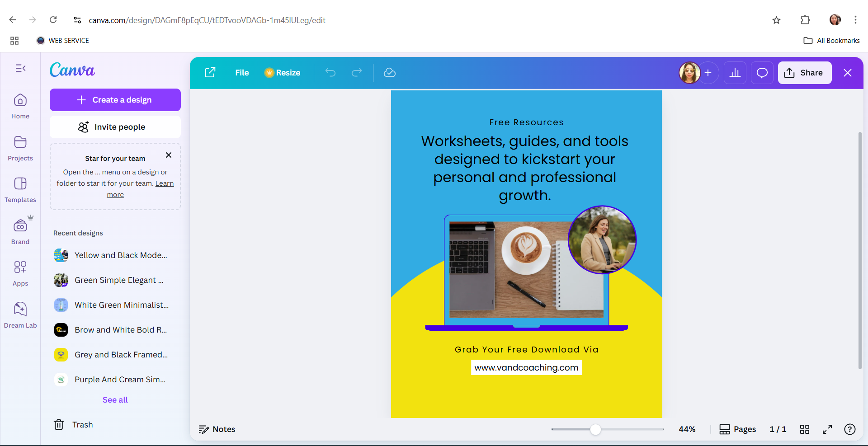Add collaborator with plus icon
Viewport: 868px width, 446px height.
click(x=708, y=73)
